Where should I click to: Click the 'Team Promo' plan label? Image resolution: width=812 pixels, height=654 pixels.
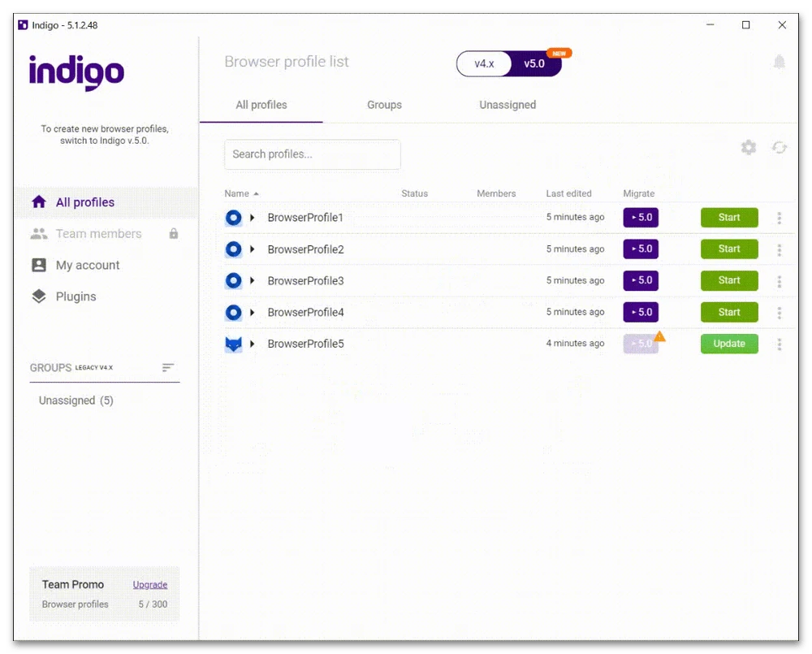click(x=73, y=585)
